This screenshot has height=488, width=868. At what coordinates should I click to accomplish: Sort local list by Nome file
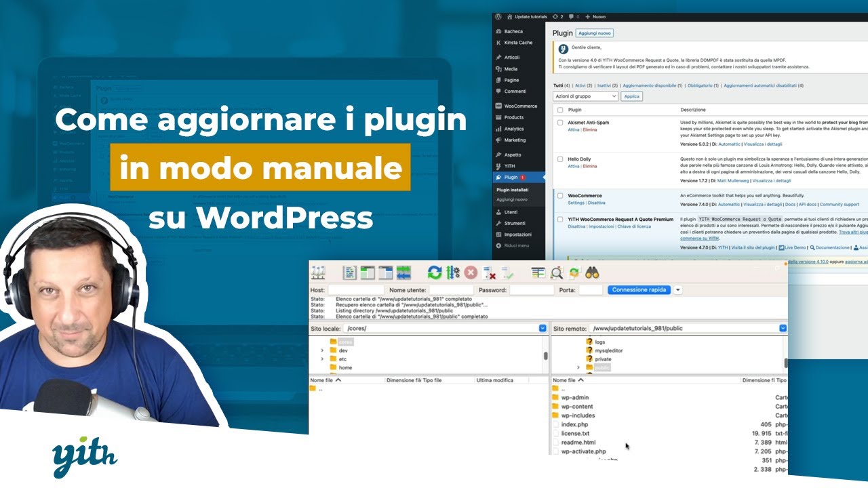325,380
